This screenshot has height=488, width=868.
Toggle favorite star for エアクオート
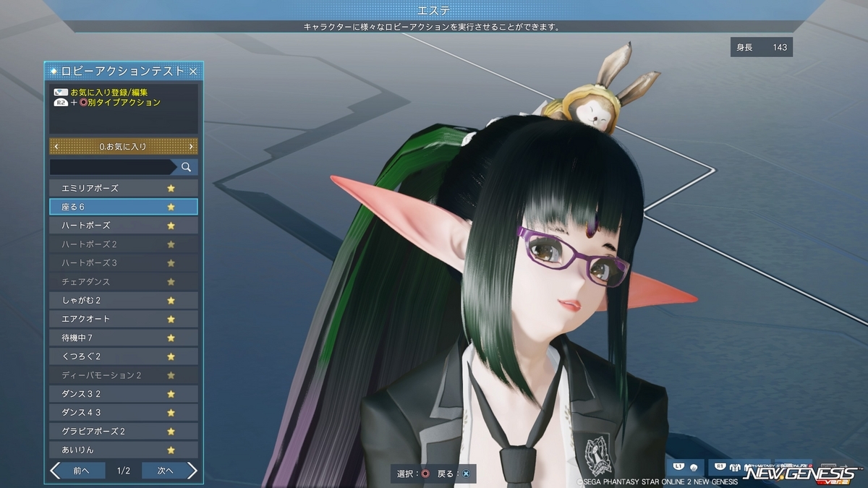(x=171, y=319)
